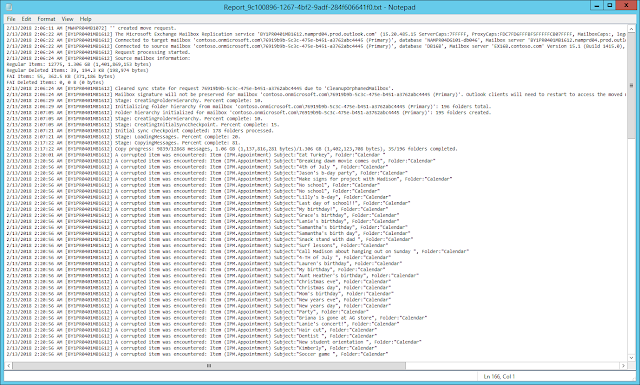Click the line 'Source mailbox information:'
640x385 pixels.
coord(98,58)
